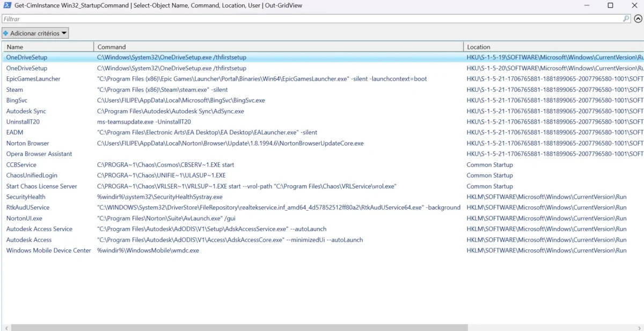Sort by the Location column header

[x=553, y=47]
